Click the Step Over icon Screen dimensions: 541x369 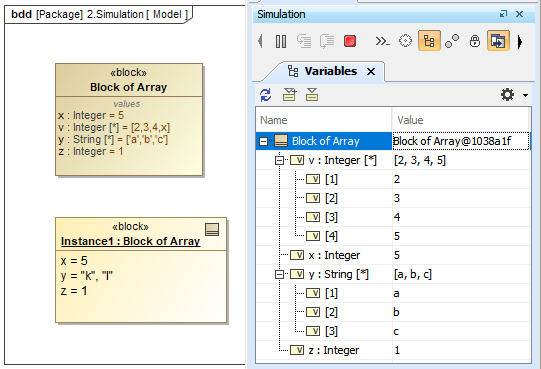coord(327,41)
